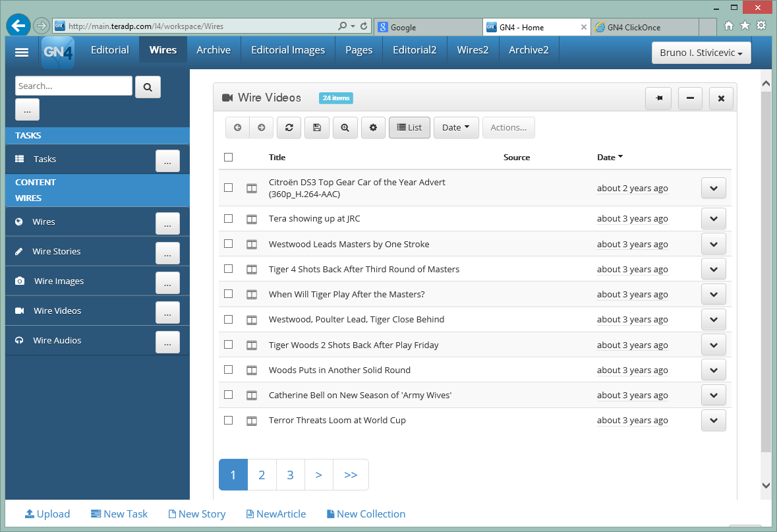The height and width of the screenshot is (532, 777).
Task: Click New Story link
Action: [x=197, y=514]
